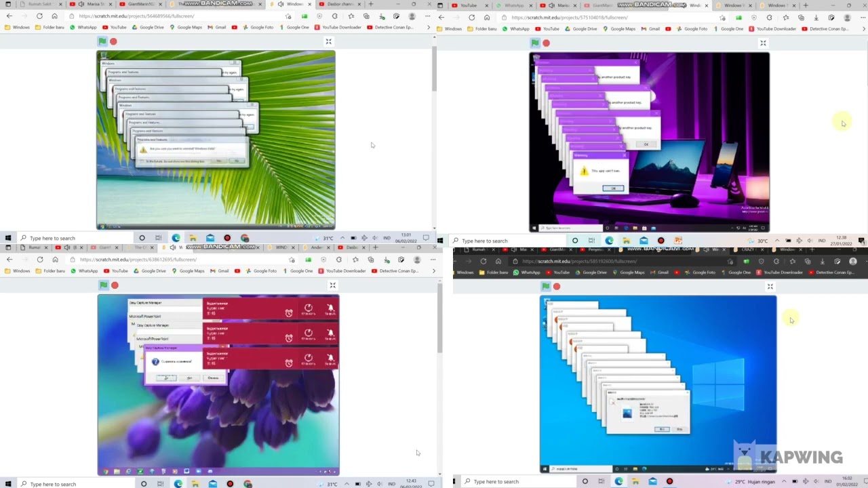
Task: Click the home icon in the dark-themed browser
Action: point(498,261)
